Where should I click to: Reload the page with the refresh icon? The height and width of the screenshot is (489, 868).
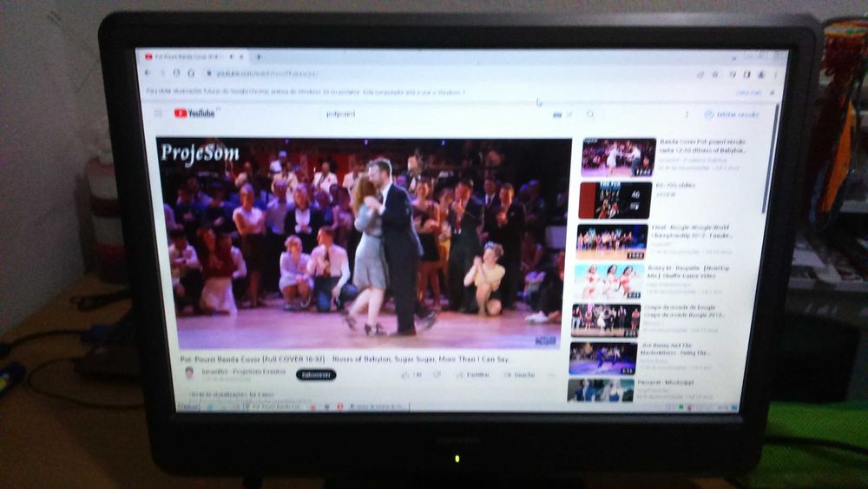[x=176, y=73]
